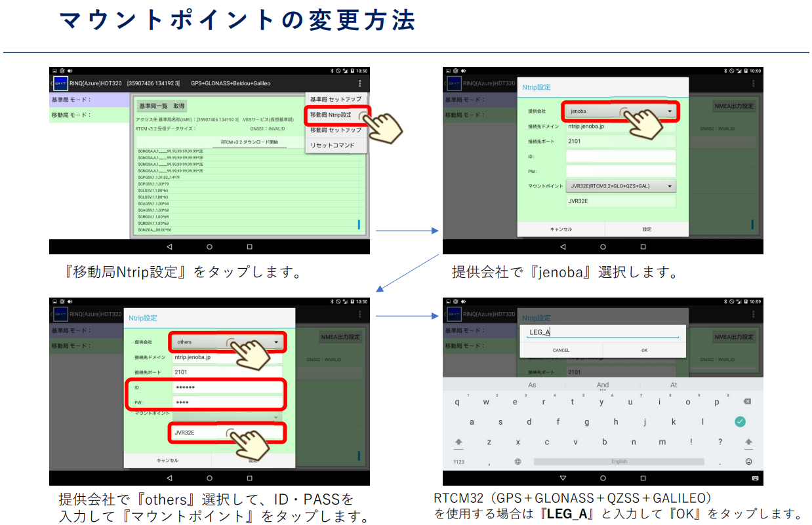Tap the hide-keyboard icon in navigation bar
The image size is (812, 525).
point(754,478)
